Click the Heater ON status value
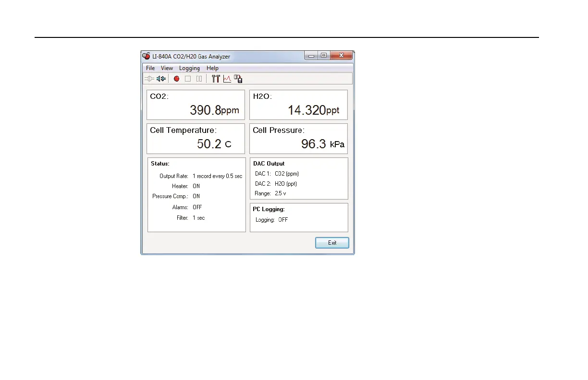The height and width of the screenshot is (380, 588). [196, 186]
